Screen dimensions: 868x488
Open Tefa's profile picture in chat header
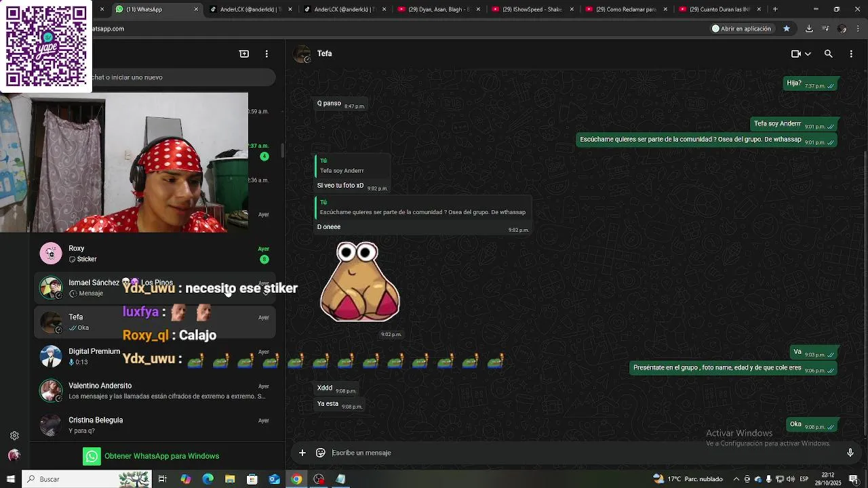tap(302, 54)
